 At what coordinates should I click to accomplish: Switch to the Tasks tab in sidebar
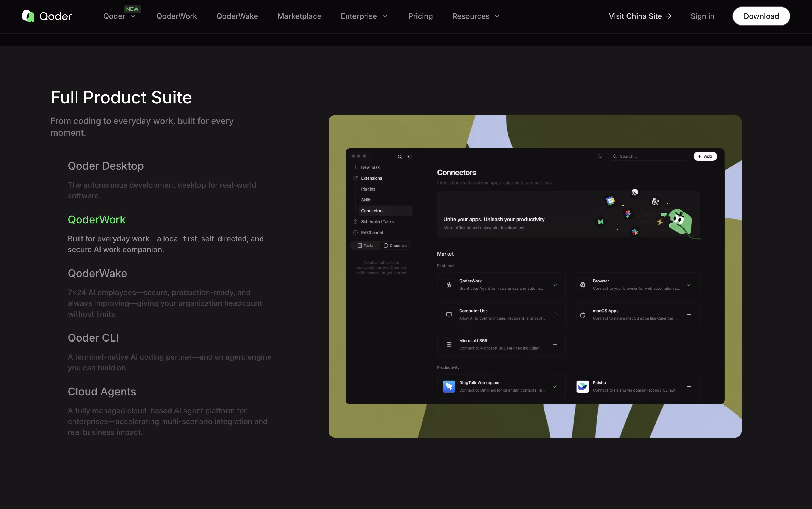365,245
